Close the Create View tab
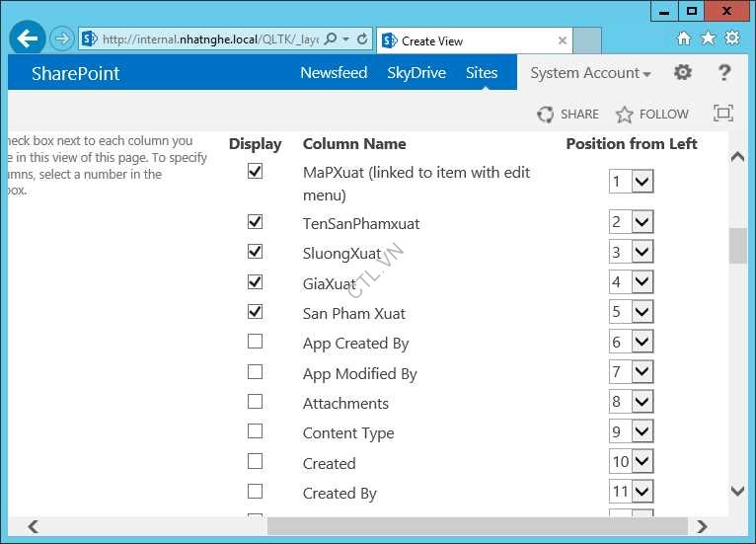Viewport: 756px width, 544px height. point(563,40)
